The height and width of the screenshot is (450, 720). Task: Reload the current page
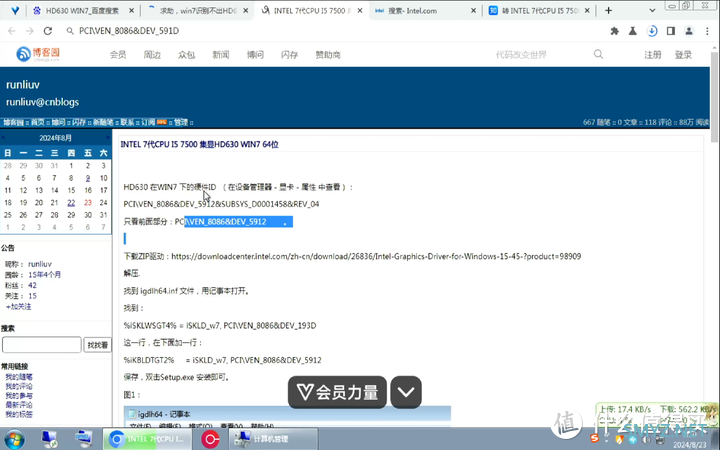tap(48, 31)
